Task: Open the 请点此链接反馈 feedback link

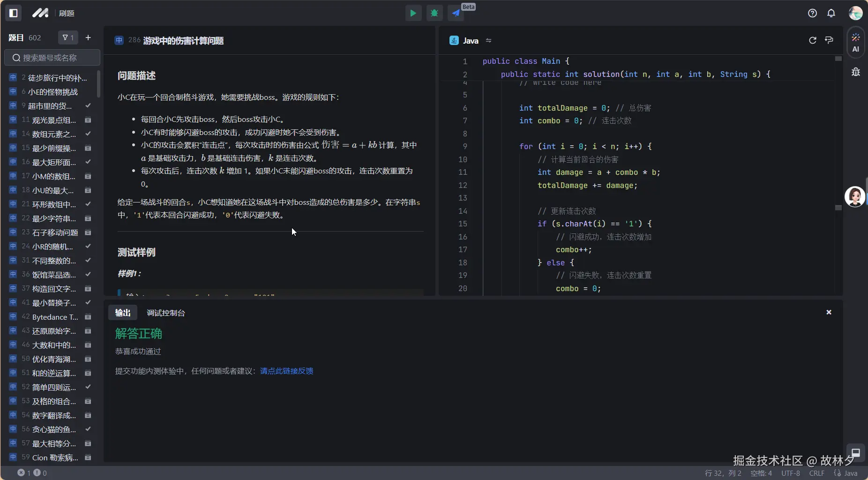Action: click(x=286, y=371)
